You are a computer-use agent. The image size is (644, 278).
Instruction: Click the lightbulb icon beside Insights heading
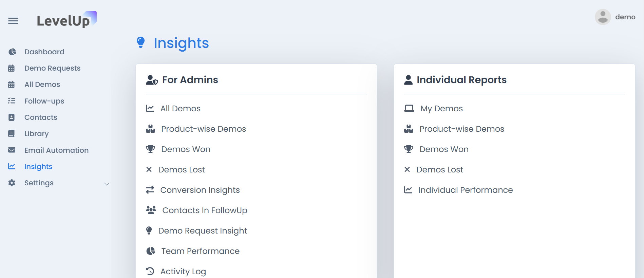(x=140, y=43)
